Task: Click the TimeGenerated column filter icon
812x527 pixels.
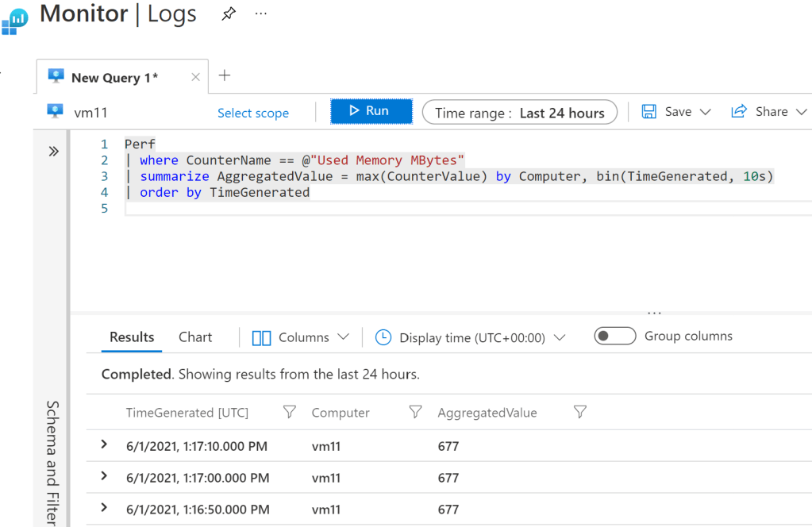Action: click(290, 412)
